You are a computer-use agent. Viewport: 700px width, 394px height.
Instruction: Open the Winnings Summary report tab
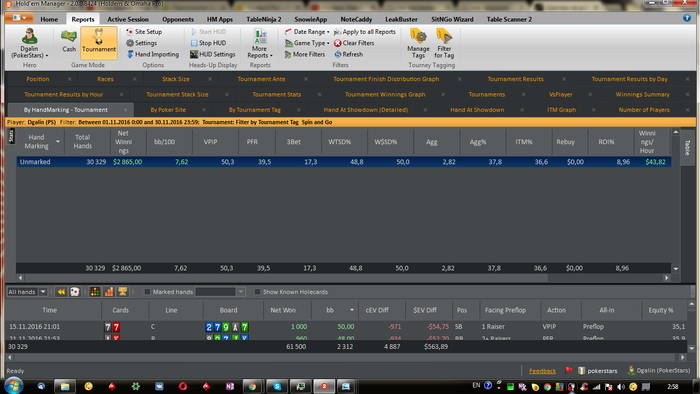click(642, 95)
